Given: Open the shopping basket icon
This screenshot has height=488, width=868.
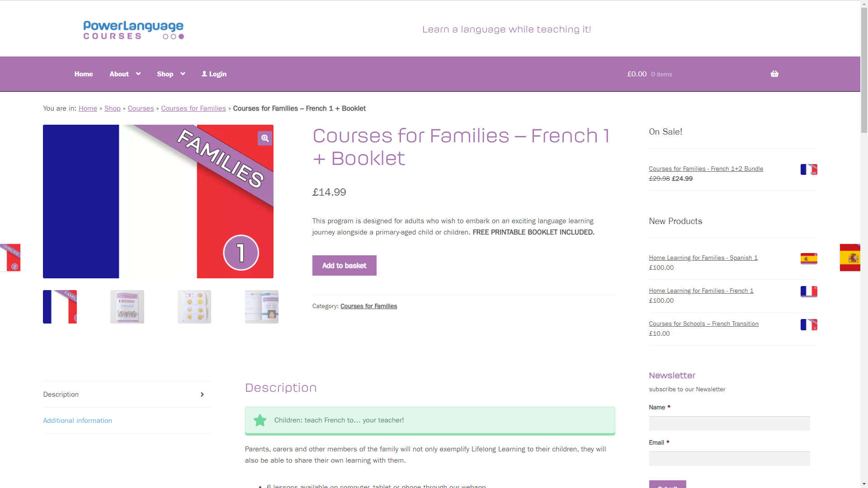Looking at the screenshot, I should [x=774, y=74].
